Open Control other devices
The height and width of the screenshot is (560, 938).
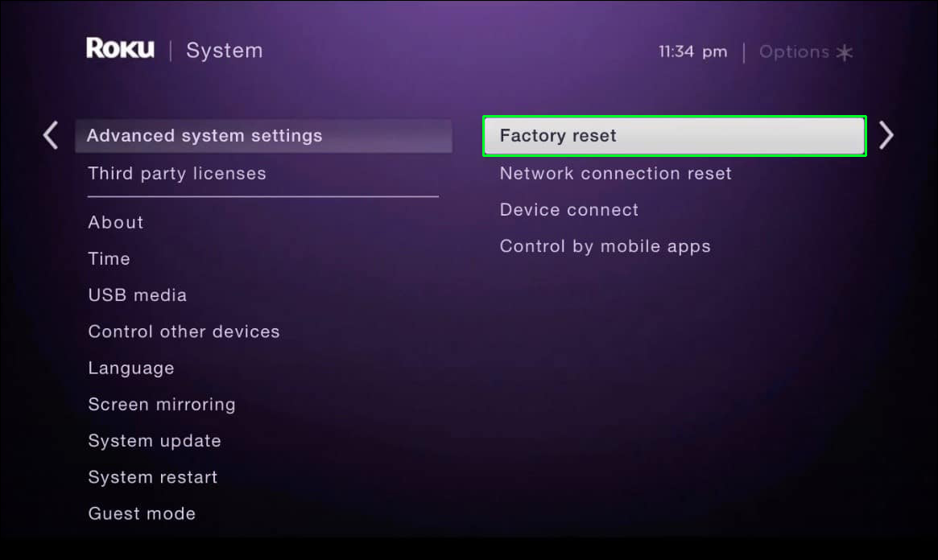coord(184,331)
